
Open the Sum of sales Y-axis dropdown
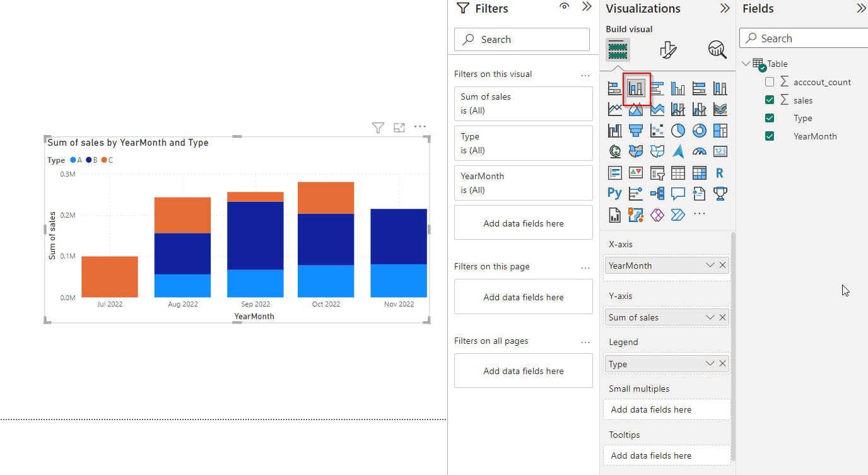click(710, 317)
